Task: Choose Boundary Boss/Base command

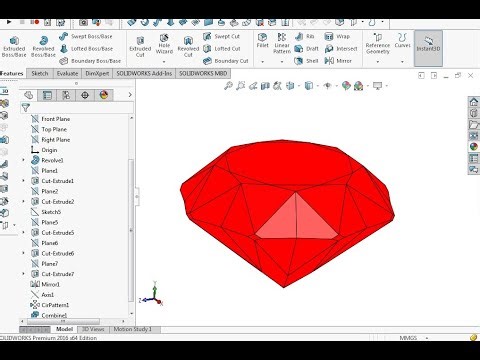Action: pyautogui.click(x=90, y=61)
